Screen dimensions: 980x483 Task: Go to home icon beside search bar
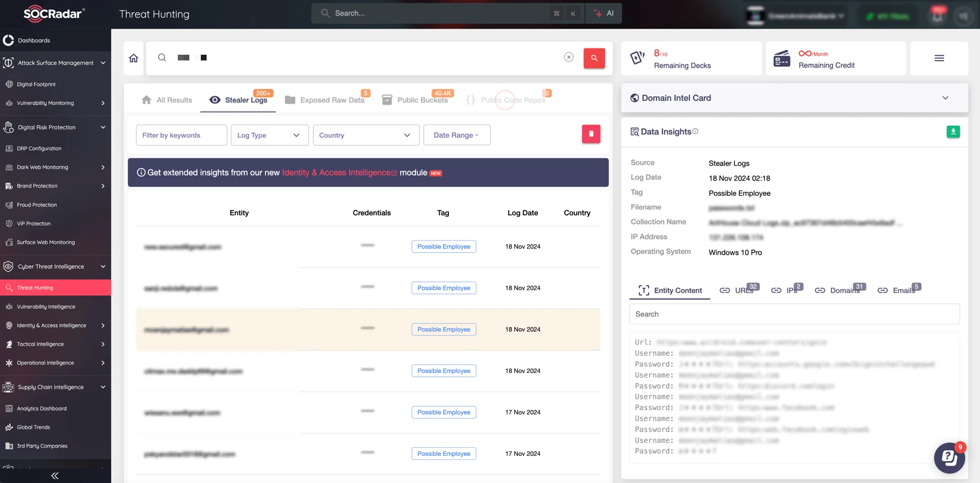click(134, 58)
